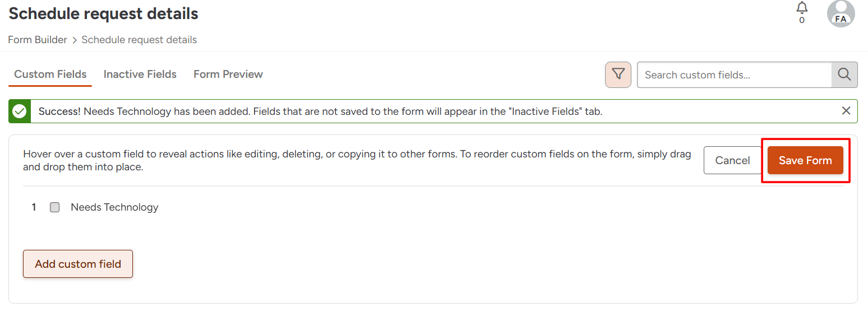868x312 pixels.
Task: Open the notifications bell
Action: click(x=802, y=9)
